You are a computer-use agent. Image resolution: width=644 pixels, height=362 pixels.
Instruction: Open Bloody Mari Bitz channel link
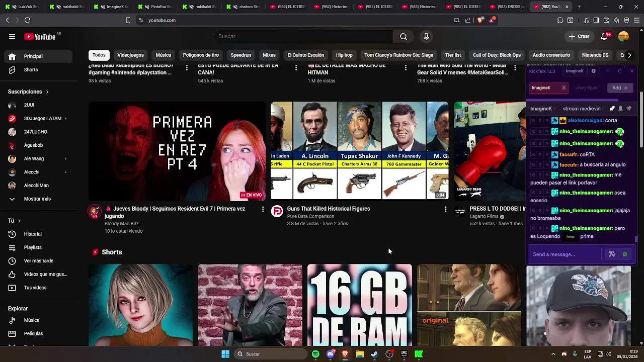point(121,224)
